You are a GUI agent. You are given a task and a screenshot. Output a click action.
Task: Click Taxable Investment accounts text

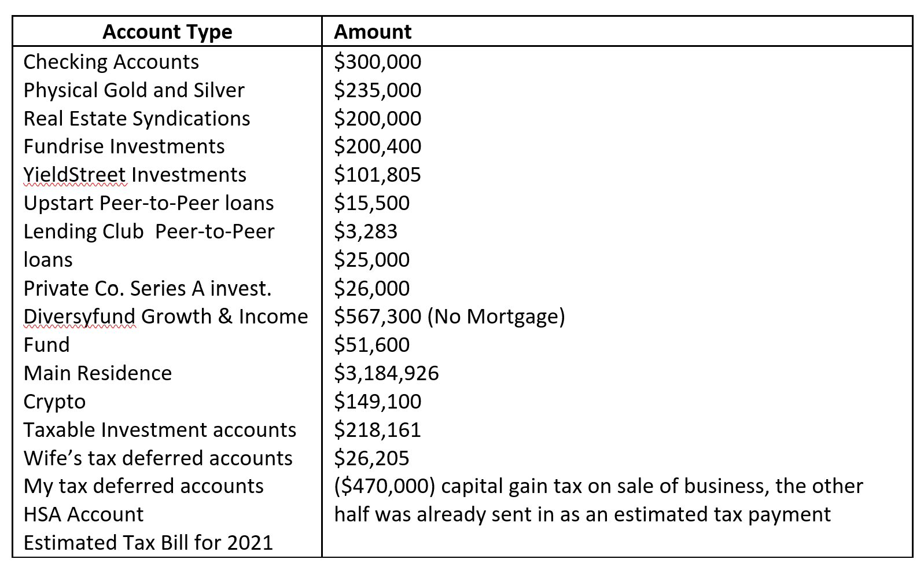coord(160,430)
